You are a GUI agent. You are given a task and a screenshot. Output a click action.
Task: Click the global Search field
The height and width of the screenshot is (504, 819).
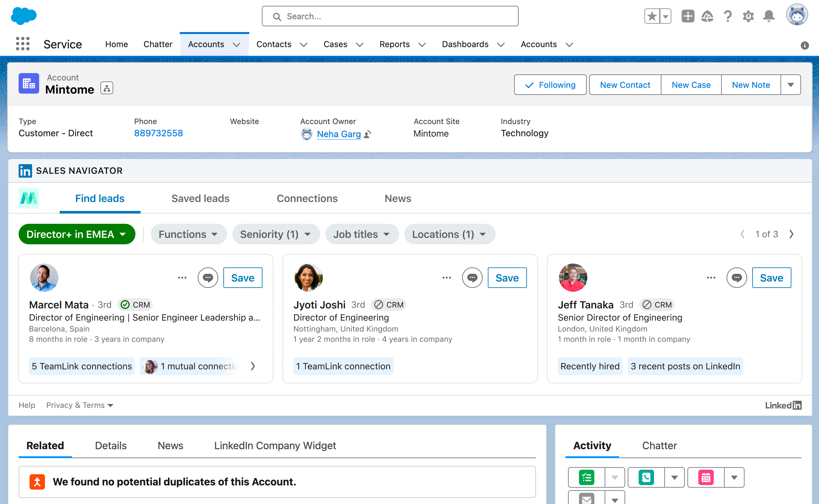coord(390,16)
